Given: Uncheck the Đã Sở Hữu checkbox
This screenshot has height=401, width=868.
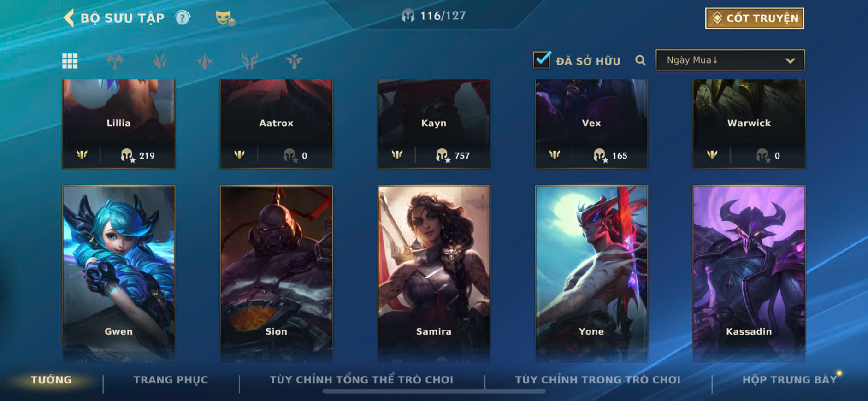Looking at the screenshot, I should [542, 59].
